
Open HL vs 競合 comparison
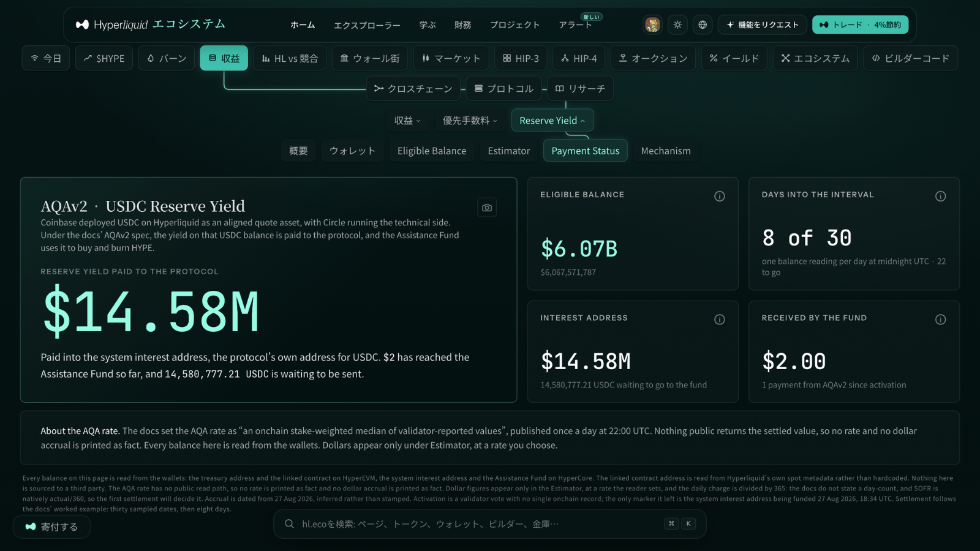coord(290,58)
